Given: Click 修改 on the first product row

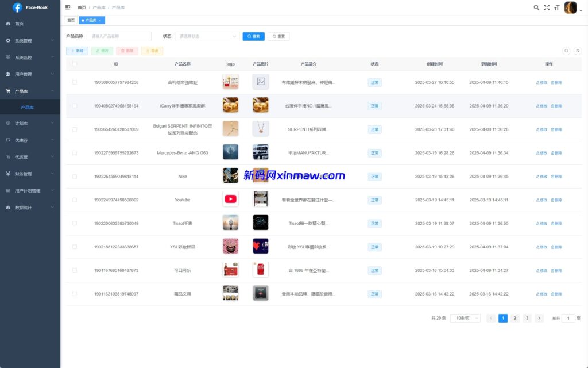Looking at the screenshot, I should pyautogui.click(x=542, y=82).
